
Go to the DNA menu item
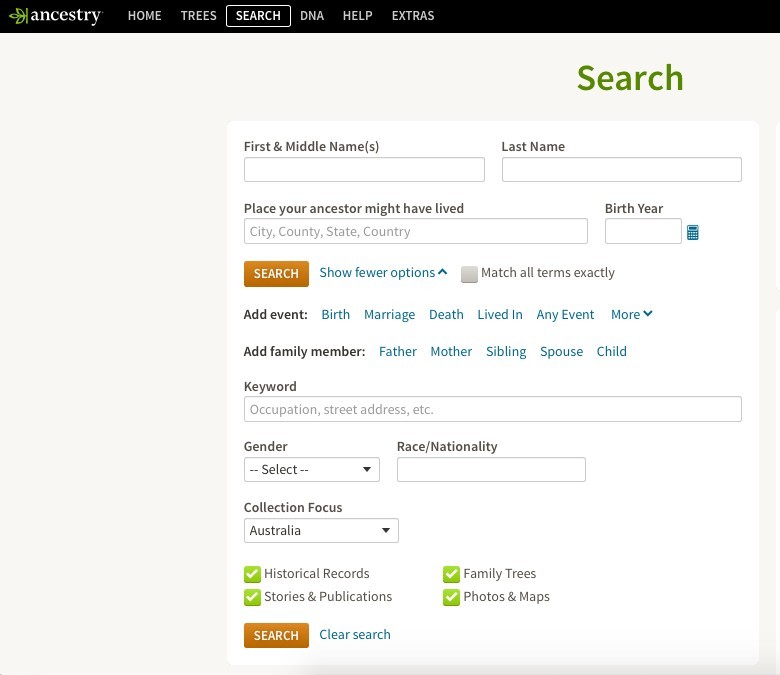(x=312, y=16)
